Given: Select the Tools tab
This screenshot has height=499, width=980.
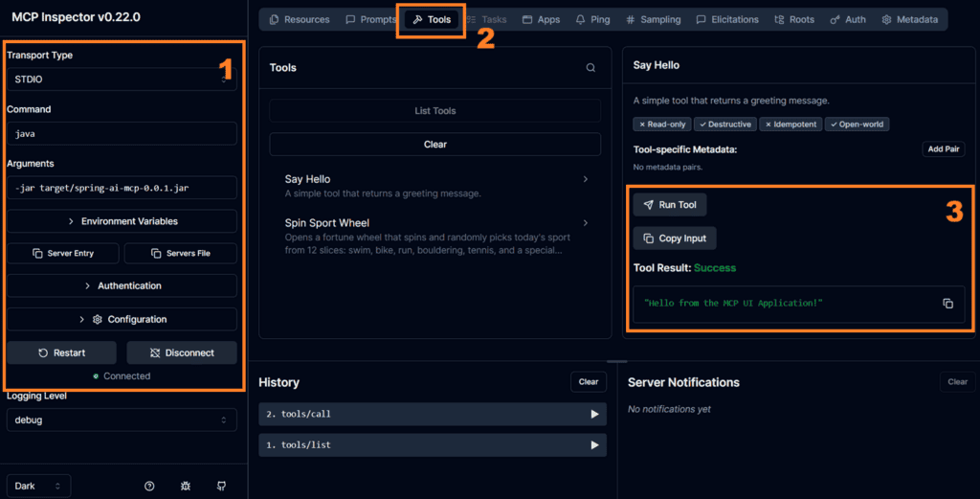Looking at the screenshot, I should coord(432,19).
